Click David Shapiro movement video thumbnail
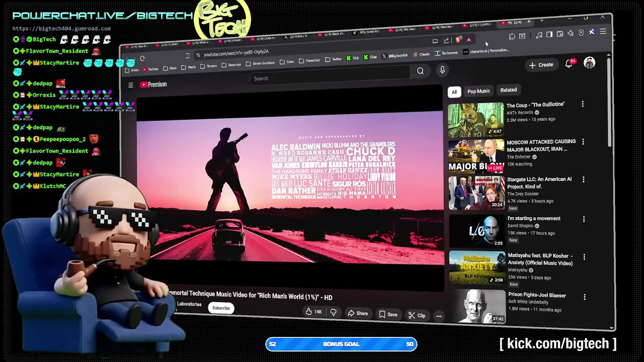644x362 pixels. point(477,230)
